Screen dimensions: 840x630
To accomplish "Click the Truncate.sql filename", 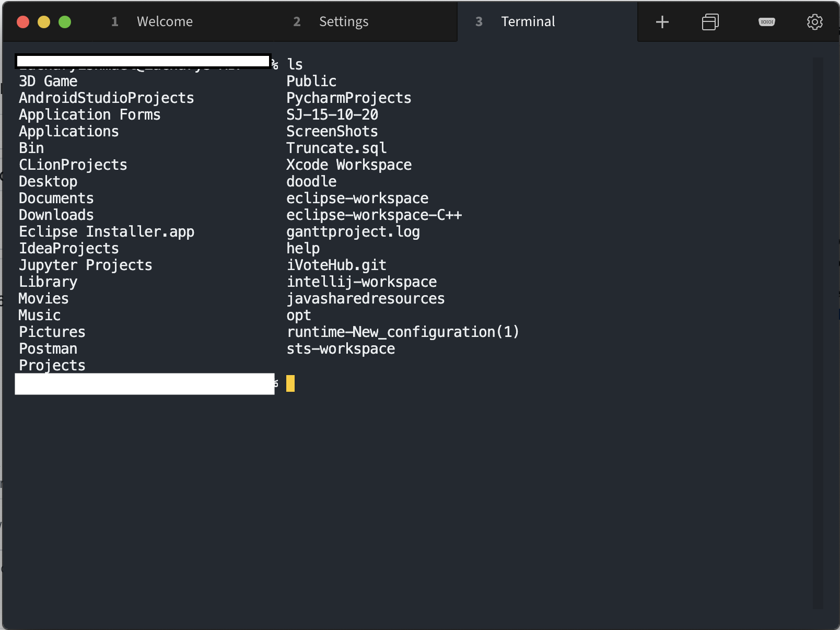I will [336, 148].
